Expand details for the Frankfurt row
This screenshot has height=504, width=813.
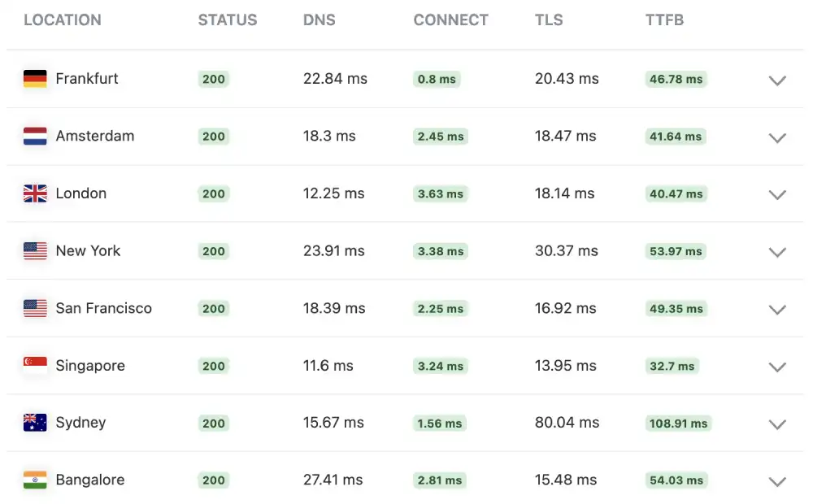pyautogui.click(x=777, y=80)
